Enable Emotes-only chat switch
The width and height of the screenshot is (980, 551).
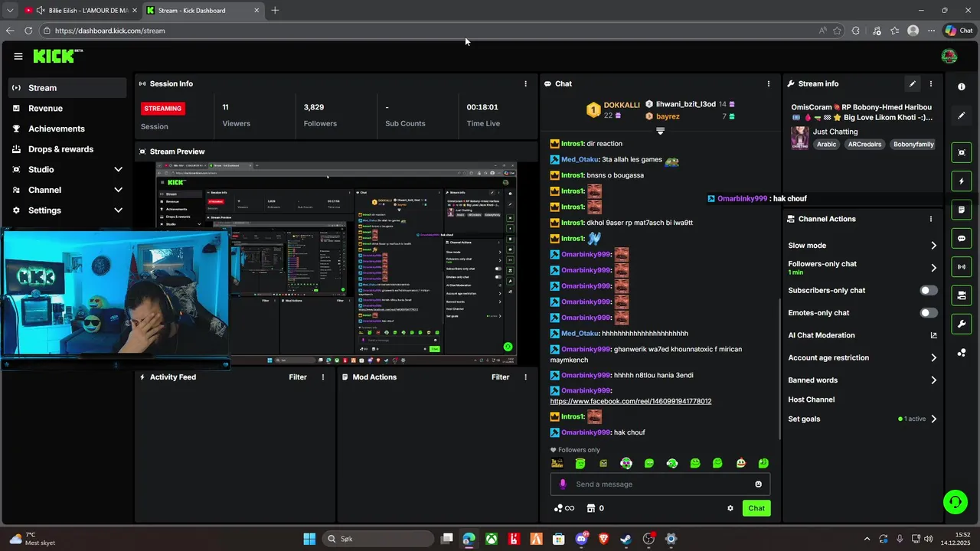click(x=928, y=312)
